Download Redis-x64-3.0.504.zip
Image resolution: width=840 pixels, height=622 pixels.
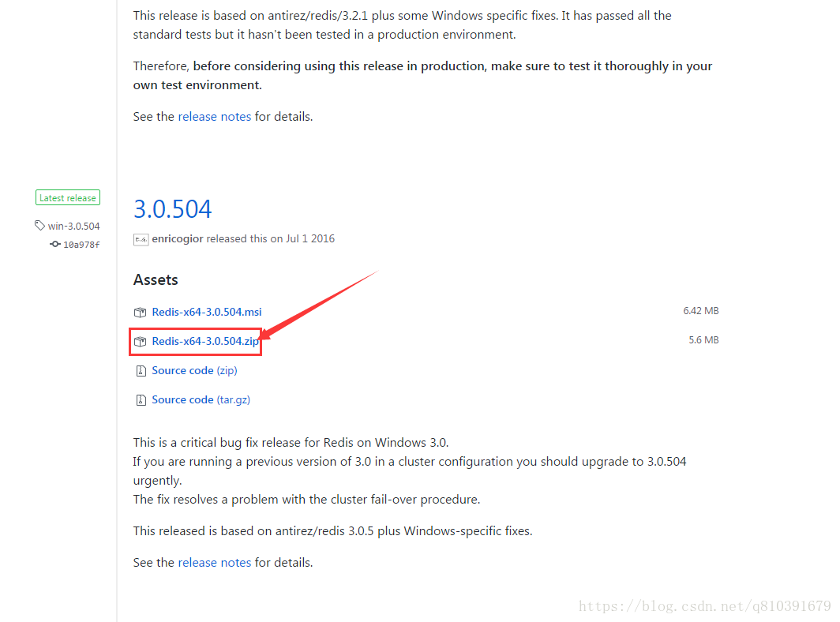[x=205, y=341]
